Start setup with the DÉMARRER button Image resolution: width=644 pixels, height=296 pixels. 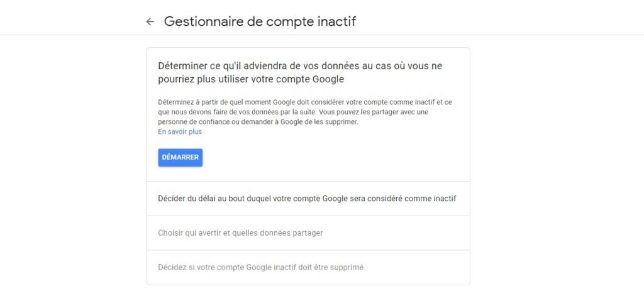pos(180,157)
